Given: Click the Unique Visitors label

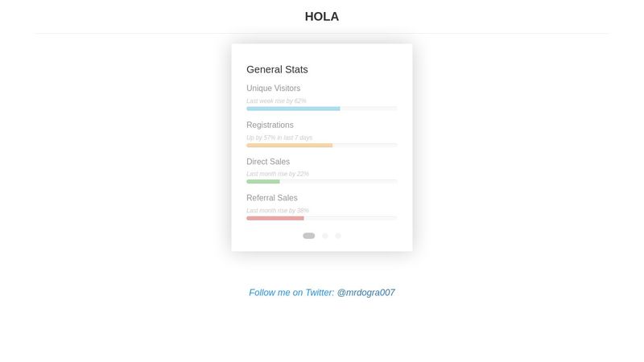Looking at the screenshot, I should tap(273, 88).
